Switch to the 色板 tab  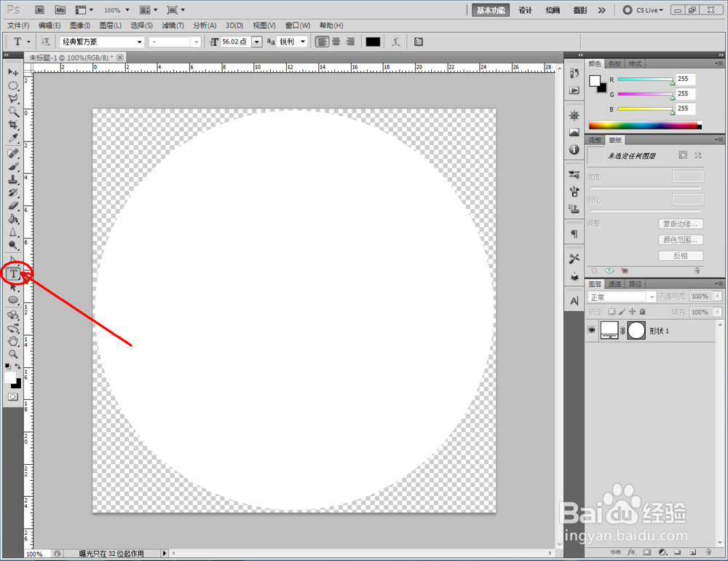point(614,63)
